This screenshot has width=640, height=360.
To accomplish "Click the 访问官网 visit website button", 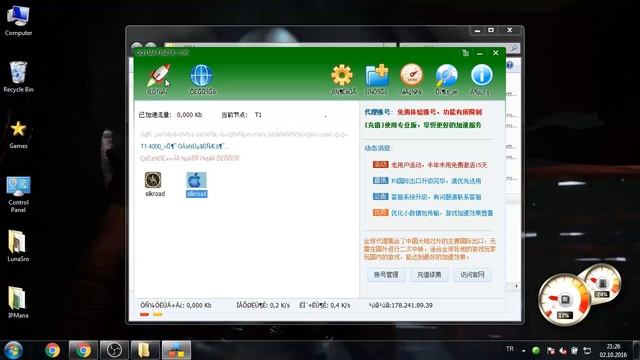I will click(472, 275).
